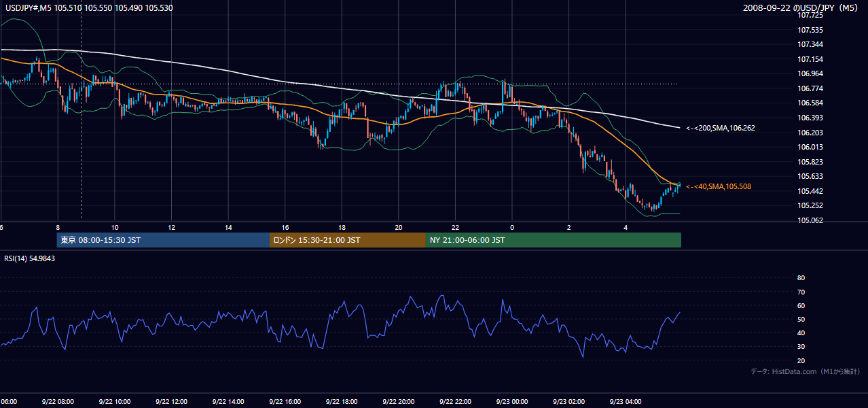The width and height of the screenshot is (868, 408).
Task: Click the NY 21:00-06:00 JST session bar
Action: (554, 240)
